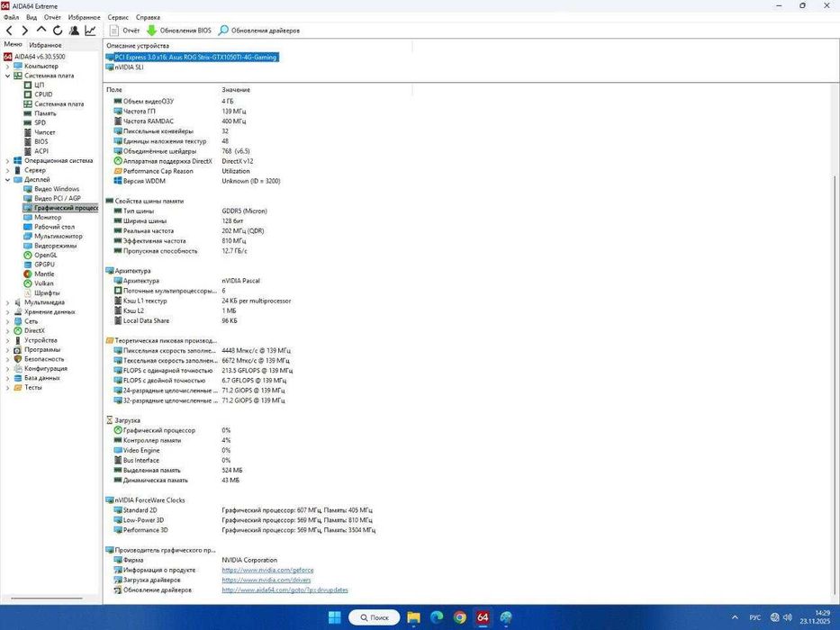The image size is (840, 630).
Task: Expand the Компьютер tree node
Action: pyautogui.click(x=7, y=67)
